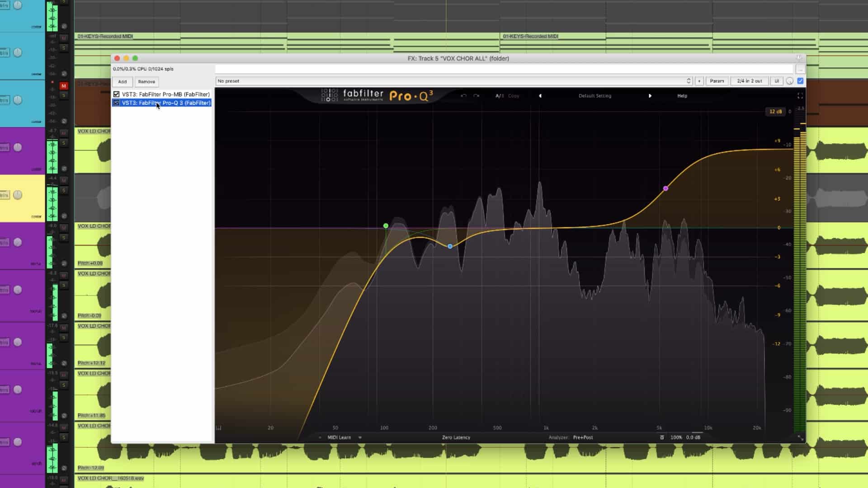Click the Add FX button

(122, 82)
